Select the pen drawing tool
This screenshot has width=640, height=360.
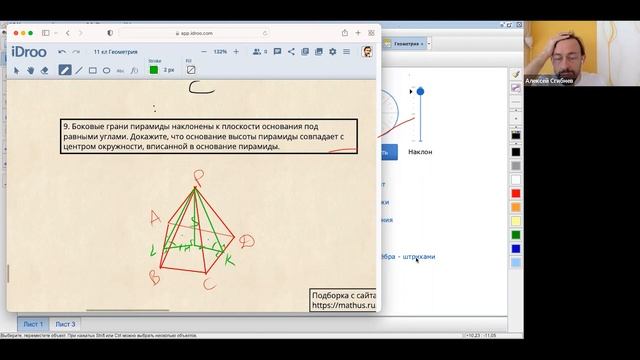65,70
